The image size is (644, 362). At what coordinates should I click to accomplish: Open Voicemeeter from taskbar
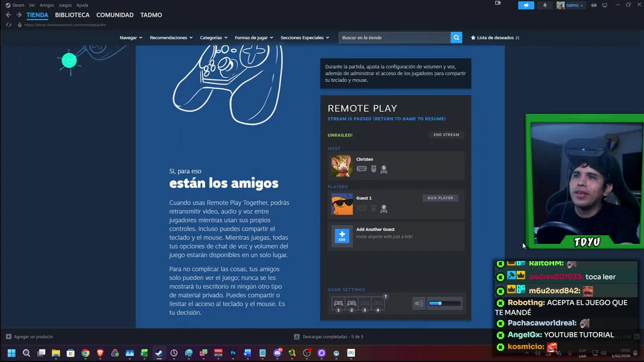click(218, 353)
